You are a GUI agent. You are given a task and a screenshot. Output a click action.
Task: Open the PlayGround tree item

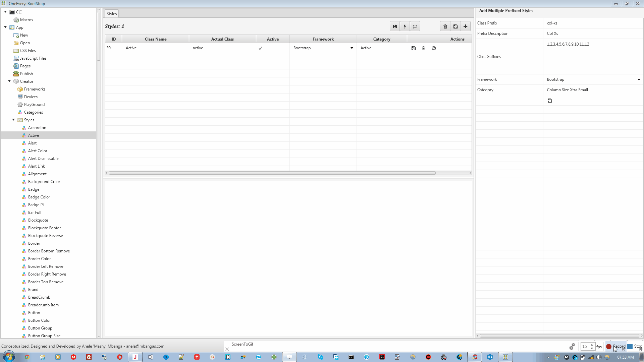[x=34, y=105]
